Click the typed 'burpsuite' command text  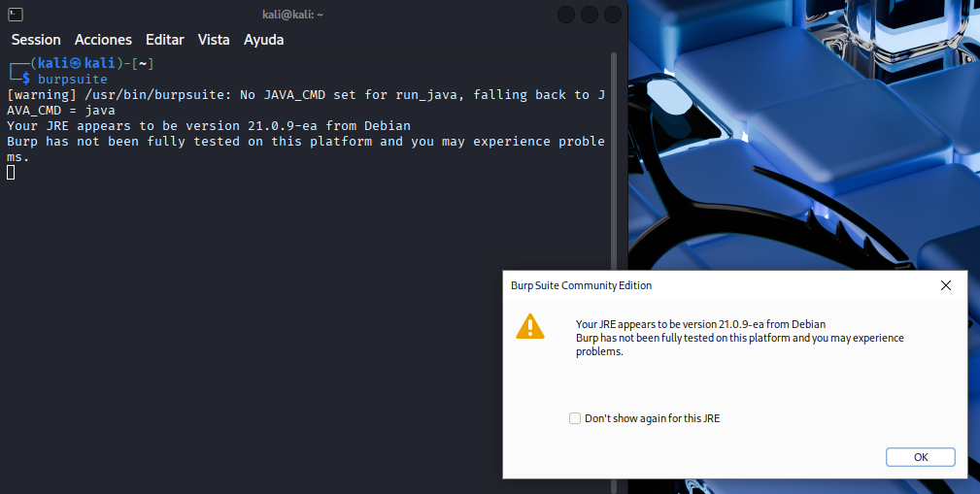pyautogui.click(x=73, y=80)
